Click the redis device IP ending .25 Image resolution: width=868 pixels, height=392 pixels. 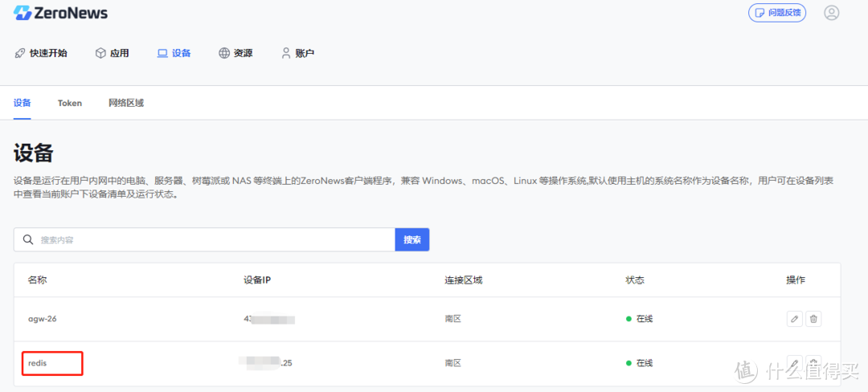coord(265,363)
